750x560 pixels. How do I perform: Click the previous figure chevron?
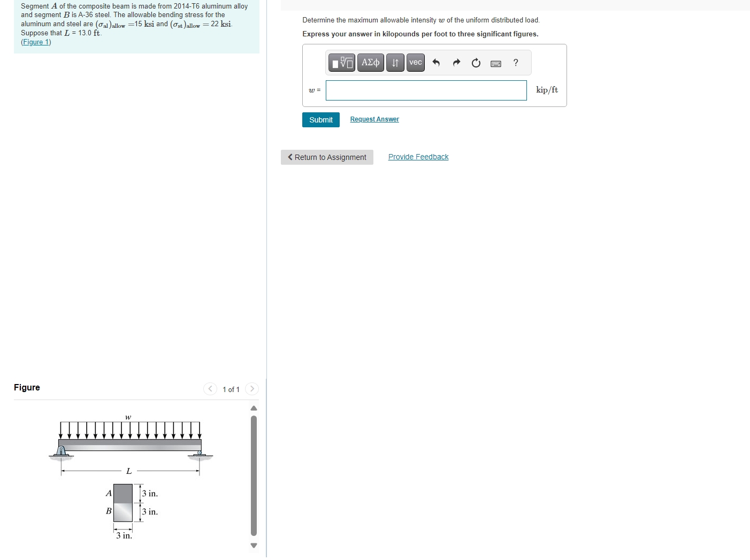(210, 389)
